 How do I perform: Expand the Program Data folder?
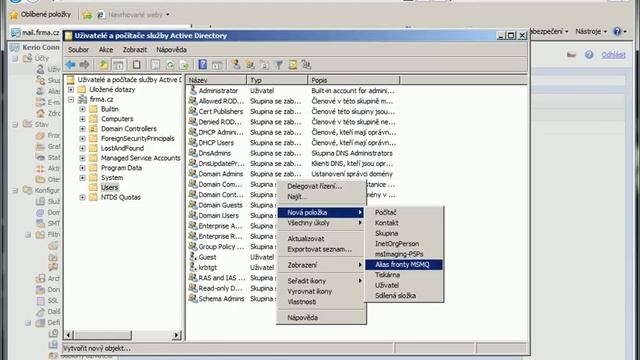(82, 168)
